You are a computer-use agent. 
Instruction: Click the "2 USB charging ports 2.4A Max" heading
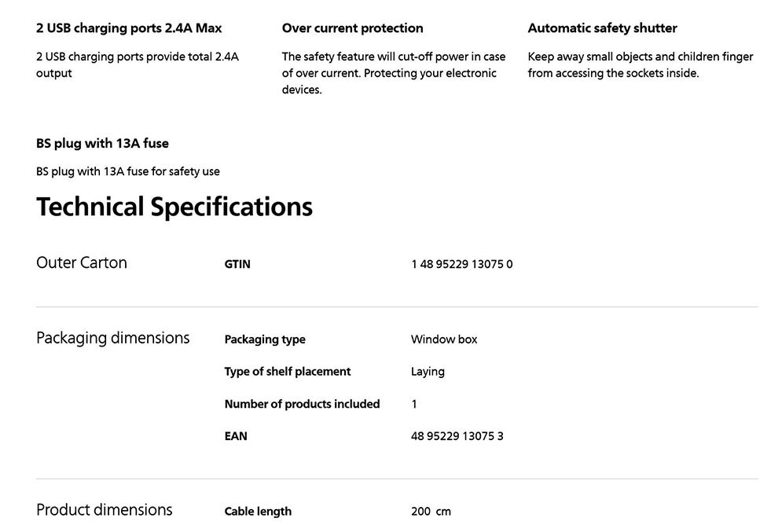(129, 28)
